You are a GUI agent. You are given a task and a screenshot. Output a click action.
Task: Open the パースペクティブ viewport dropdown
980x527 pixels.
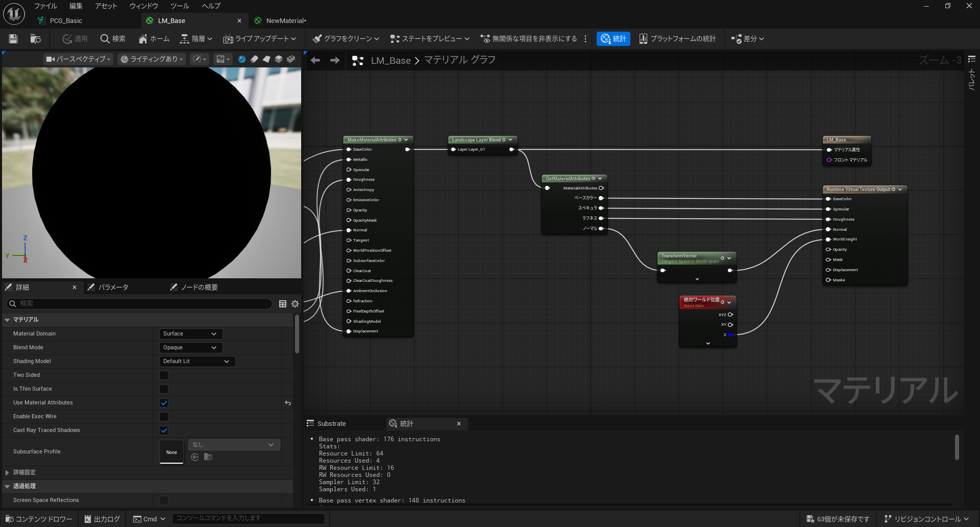tap(78, 59)
